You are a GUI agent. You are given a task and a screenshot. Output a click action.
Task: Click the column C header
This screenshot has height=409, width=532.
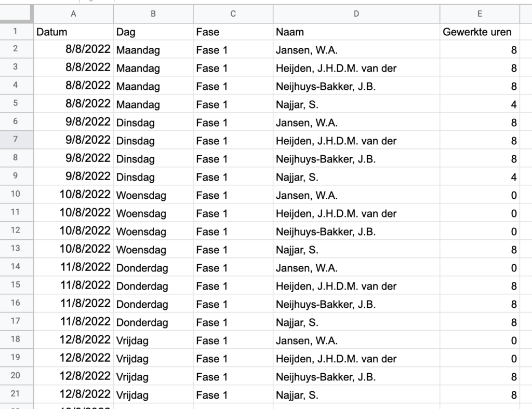(x=233, y=14)
